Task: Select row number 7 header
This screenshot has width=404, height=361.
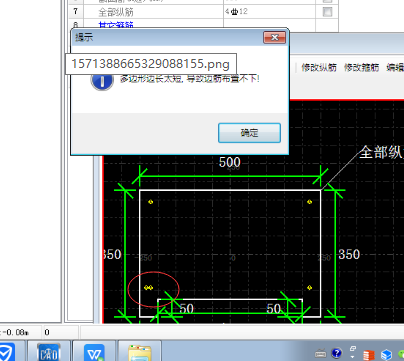Action: click(x=76, y=12)
